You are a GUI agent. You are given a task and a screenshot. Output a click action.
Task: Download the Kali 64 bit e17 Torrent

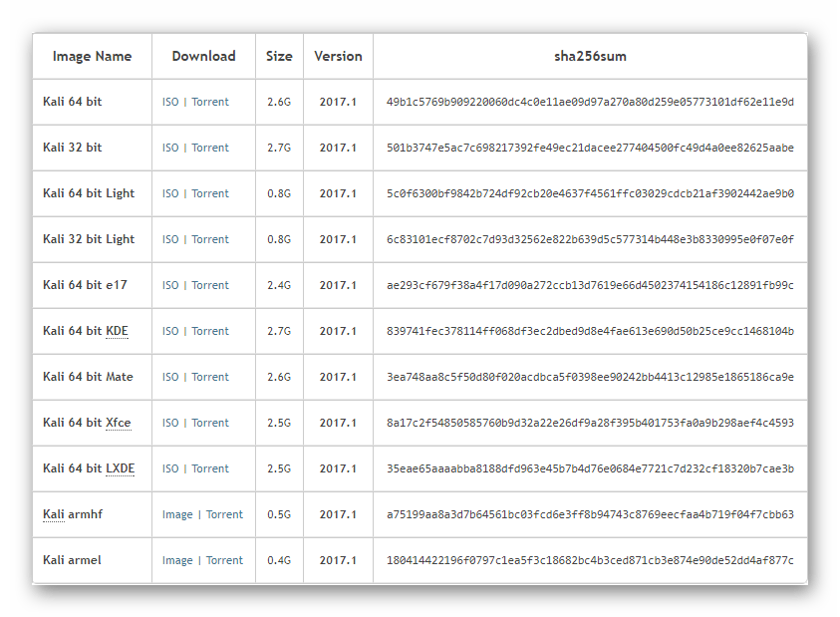210,285
